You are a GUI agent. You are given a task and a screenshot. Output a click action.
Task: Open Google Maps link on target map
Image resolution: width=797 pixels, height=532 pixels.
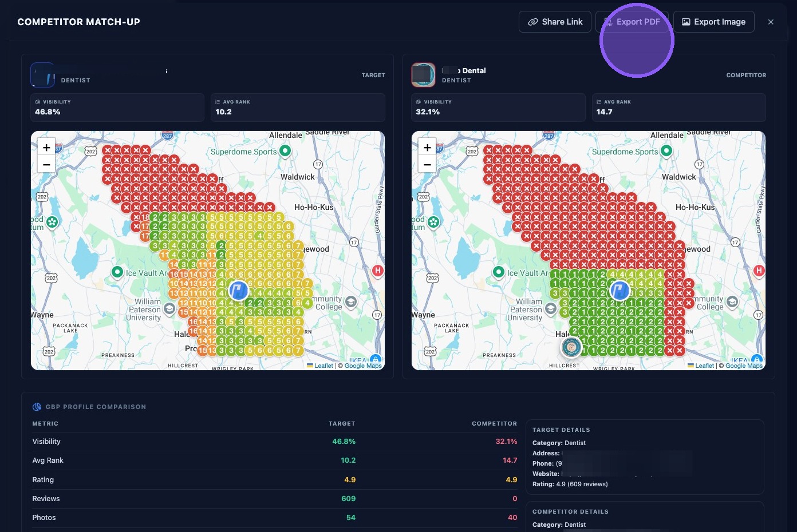pos(363,366)
